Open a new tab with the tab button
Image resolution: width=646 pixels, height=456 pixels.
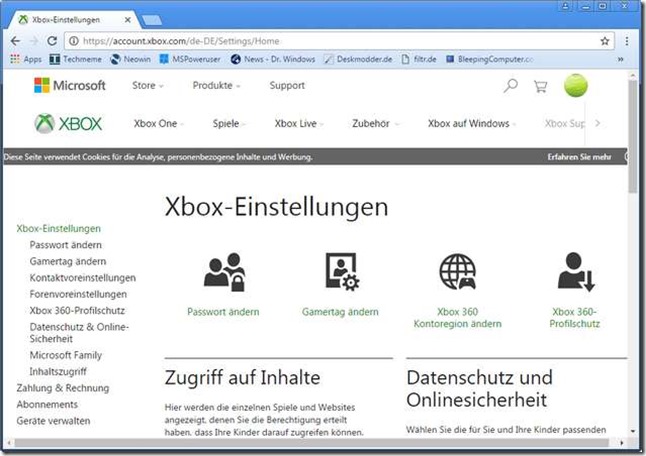[151, 20]
